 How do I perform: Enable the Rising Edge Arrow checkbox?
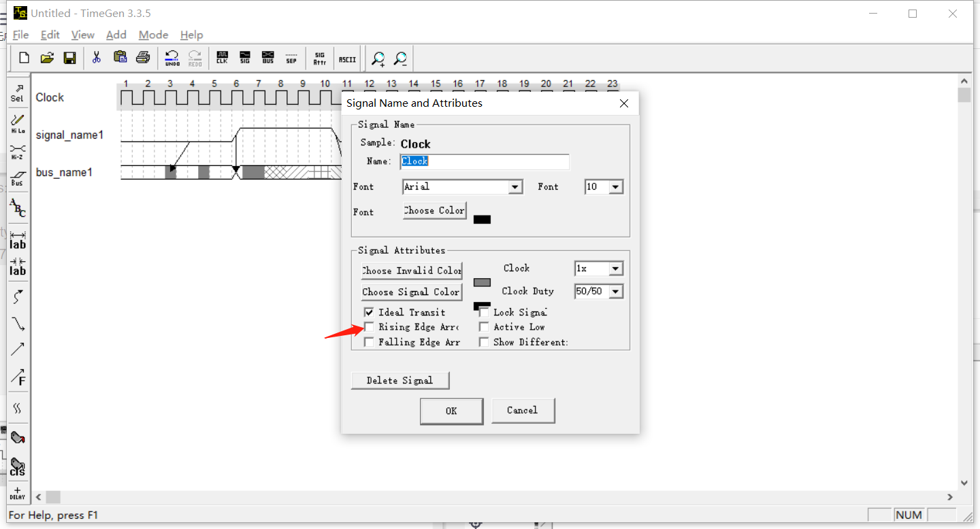[x=369, y=327]
